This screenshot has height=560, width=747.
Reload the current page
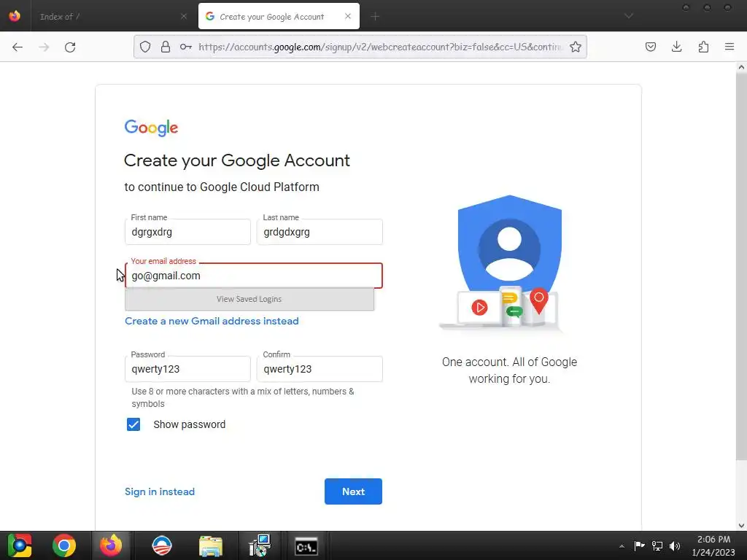point(70,47)
